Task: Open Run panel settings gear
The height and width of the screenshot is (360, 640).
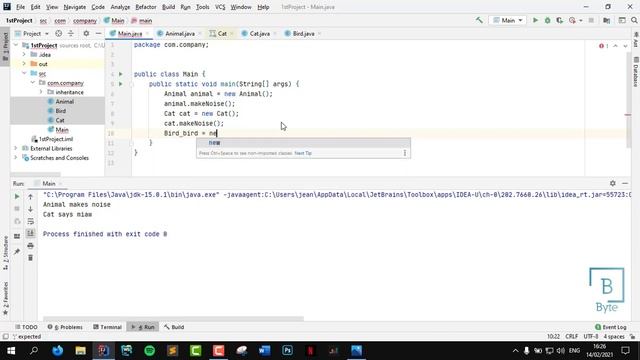Action: pos(613,183)
